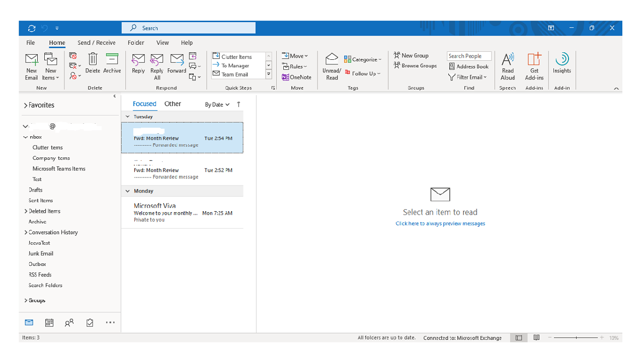Click the Search People input field
The height and width of the screenshot is (362, 644).
(x=468, y=56)
